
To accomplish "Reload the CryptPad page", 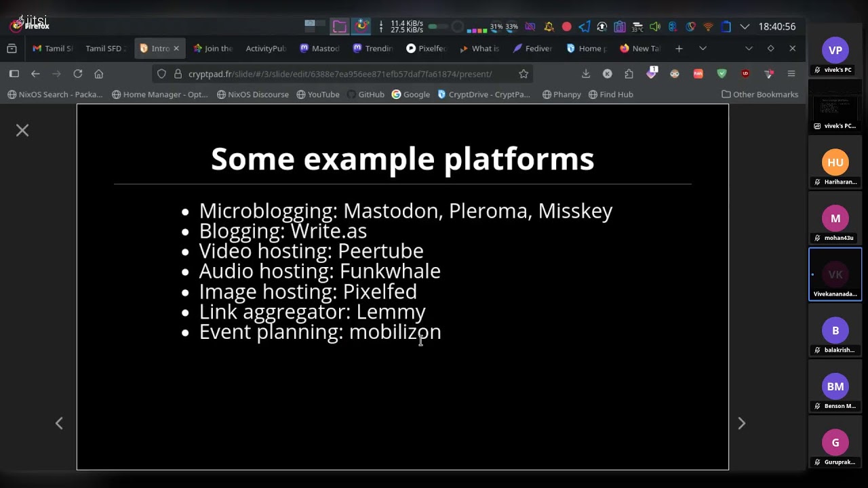I will pyautogui.click(x=78, y=74).
